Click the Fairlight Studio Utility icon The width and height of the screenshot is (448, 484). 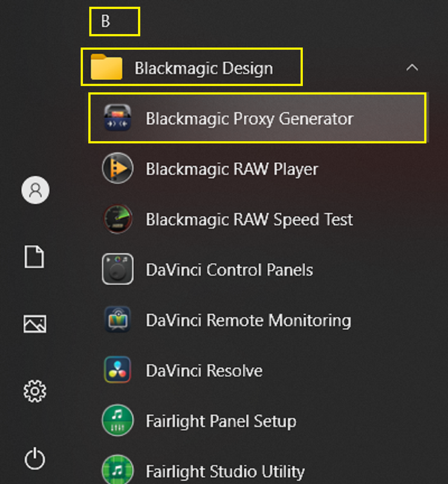(x=117, y=470)
